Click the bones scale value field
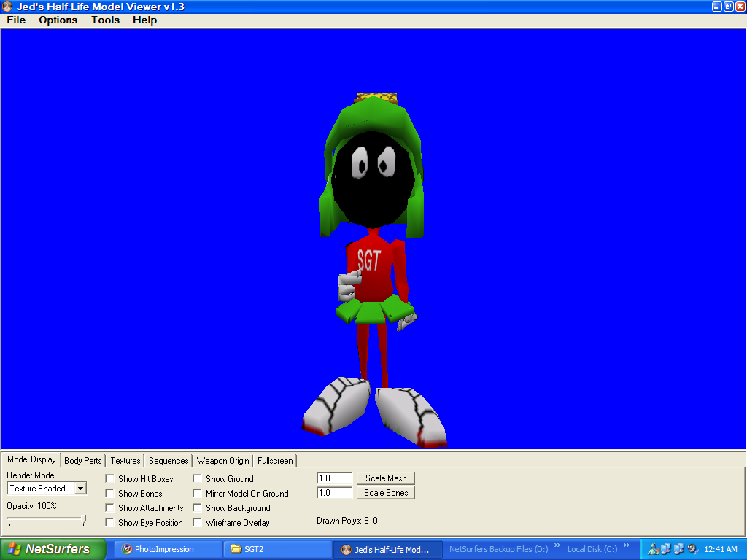Viewport: 747px width, 560px height. tap(334, 493)
